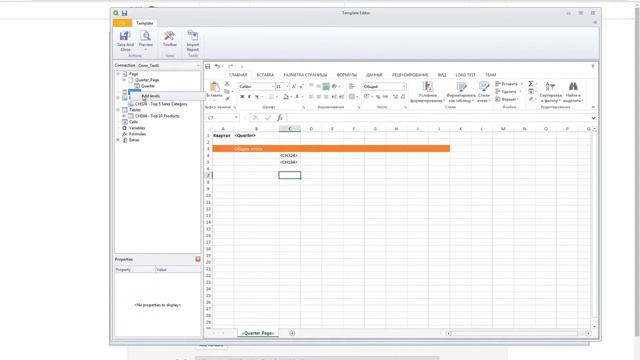Open the Name Box C7 dropdown

(x=236, y=118)
